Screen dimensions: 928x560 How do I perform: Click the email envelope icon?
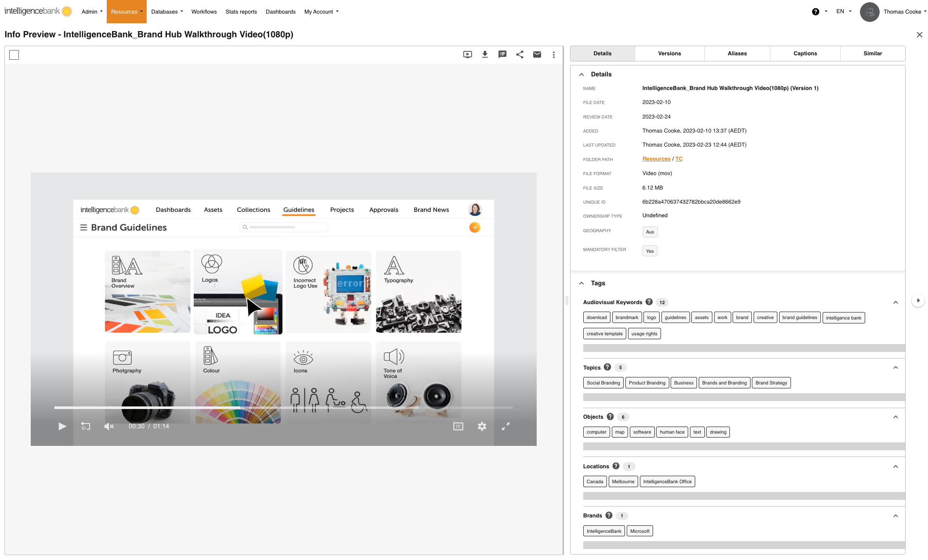coord(537,54)
